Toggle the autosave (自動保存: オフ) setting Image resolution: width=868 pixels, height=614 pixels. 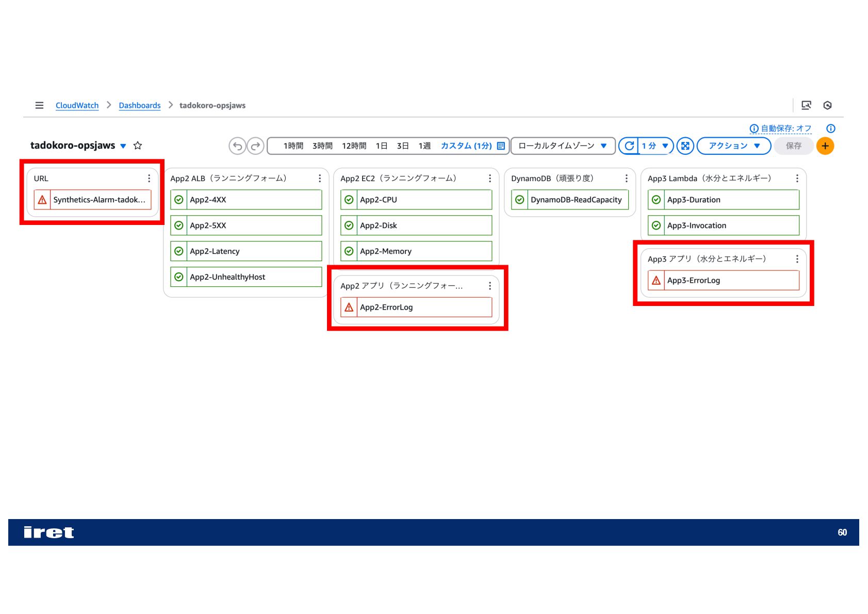point(781,128)
